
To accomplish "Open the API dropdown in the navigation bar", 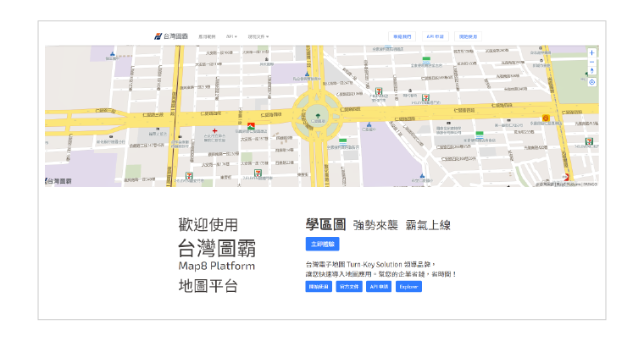I will 231,36.
